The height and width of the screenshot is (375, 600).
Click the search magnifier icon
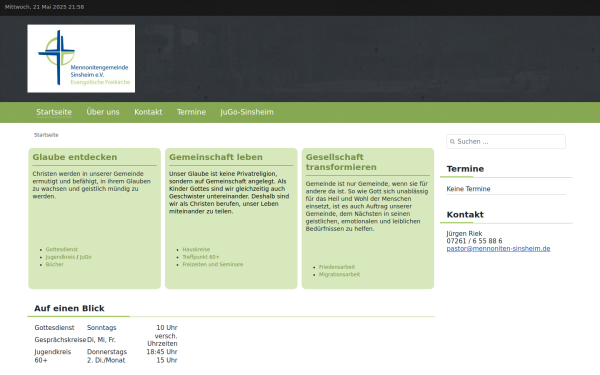pos(452,142)
